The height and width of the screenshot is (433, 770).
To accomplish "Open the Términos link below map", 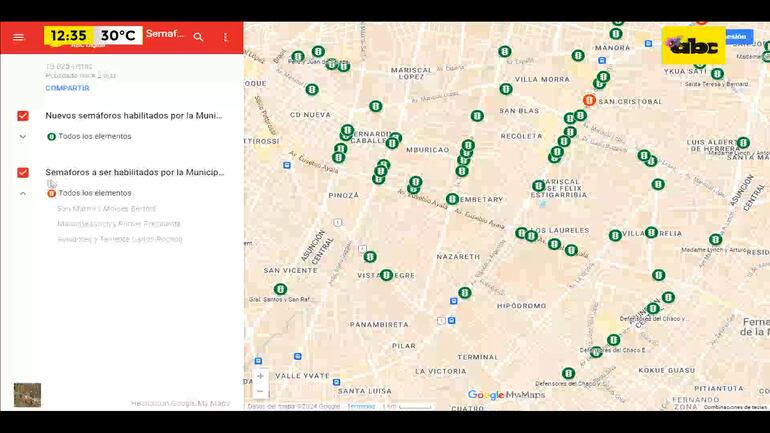I will (x=361, y=406).
